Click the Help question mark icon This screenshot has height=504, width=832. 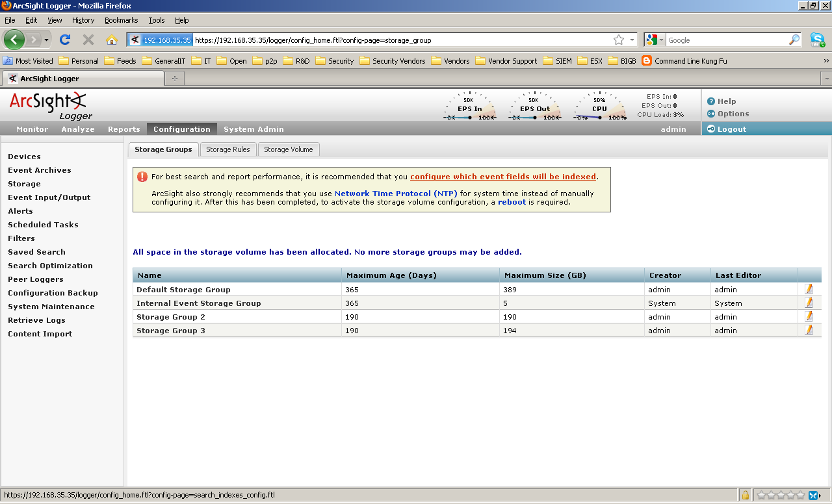pos(711,101)
